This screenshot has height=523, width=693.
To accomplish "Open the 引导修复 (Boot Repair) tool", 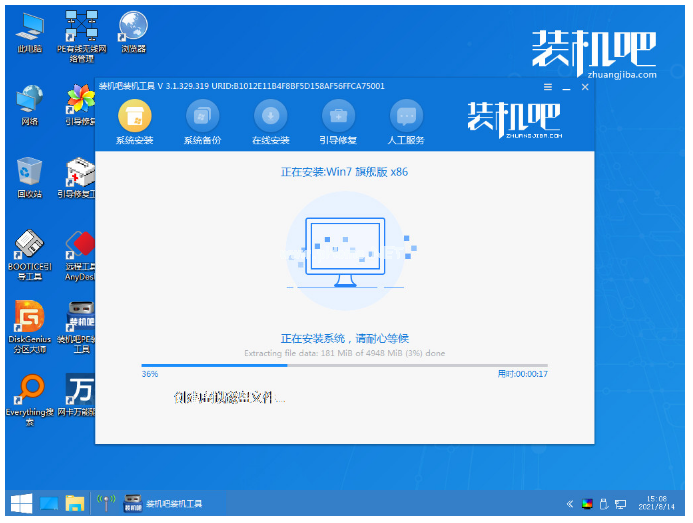I will pos(338,114).
